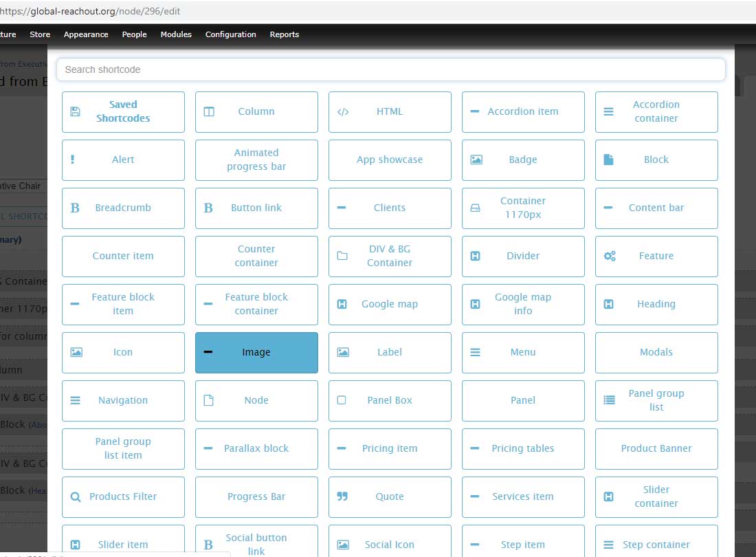756x557 pixels.
Task: Open the Configuration admin menu
Action: coord(230,34)
